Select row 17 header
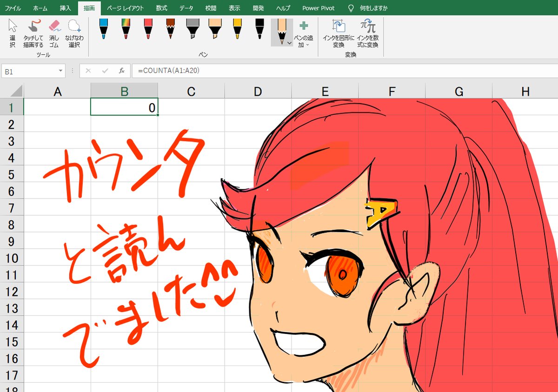Screen dimensions: 558x392 [x=12, y=375]
